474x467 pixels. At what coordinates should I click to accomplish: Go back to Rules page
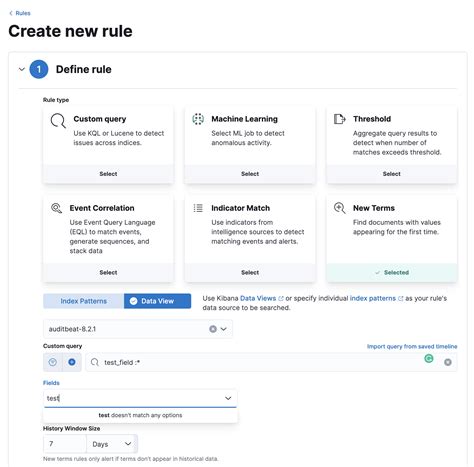[x=20, y=13]
